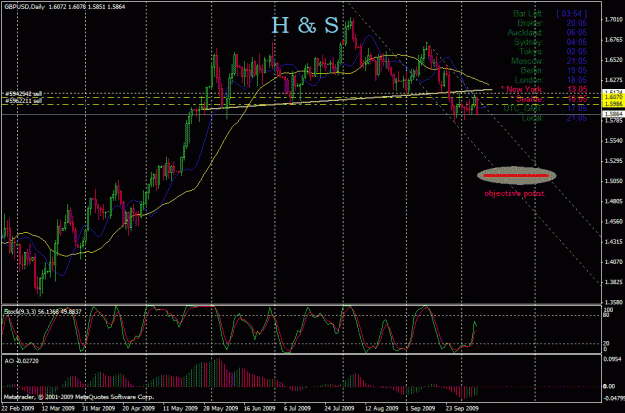625x413 pixels.
Task: Click the 31 Mar 2009 date label
Action: tap(98, 408)
